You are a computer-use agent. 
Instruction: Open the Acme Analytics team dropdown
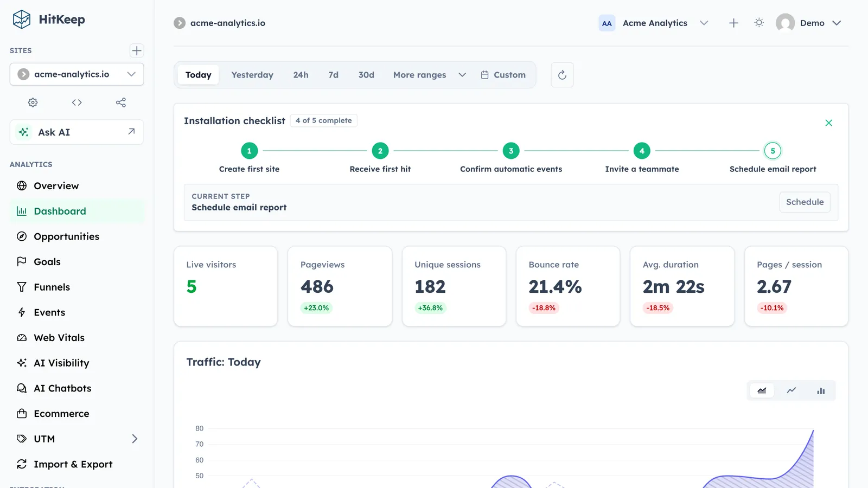pyautogui.click(x=655, y=23)
